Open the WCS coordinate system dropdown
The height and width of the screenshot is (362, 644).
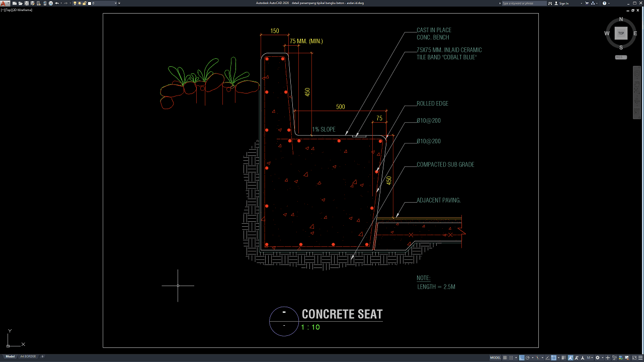(621, 57)
